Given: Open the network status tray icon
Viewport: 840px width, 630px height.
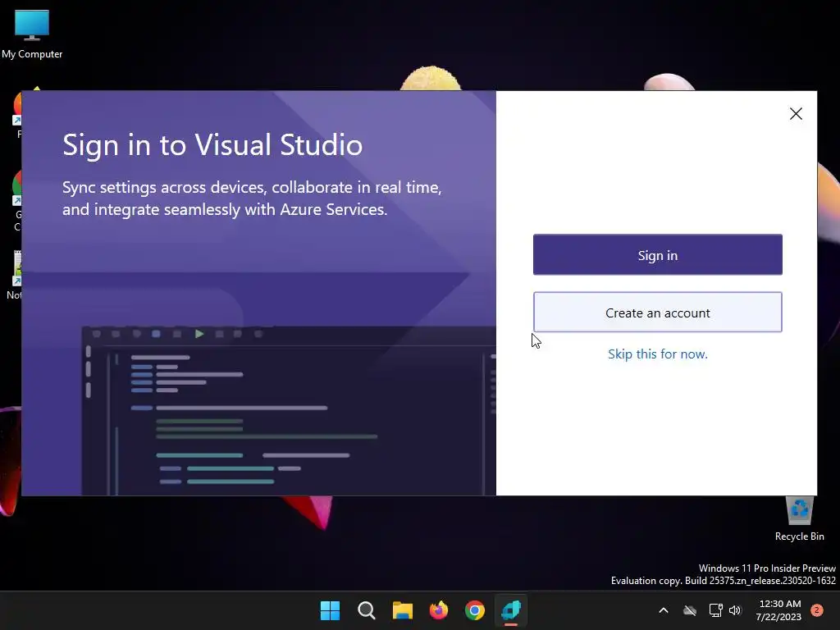Looking at the screenshot, I should tap(715, 610).
